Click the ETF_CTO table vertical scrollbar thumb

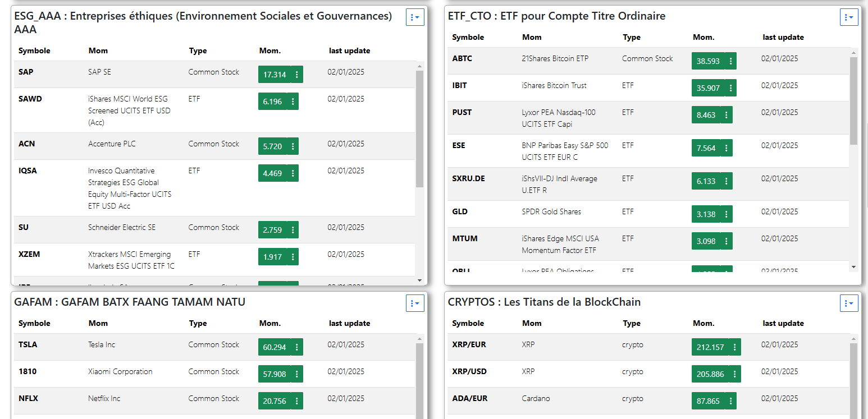pos(853,100)
